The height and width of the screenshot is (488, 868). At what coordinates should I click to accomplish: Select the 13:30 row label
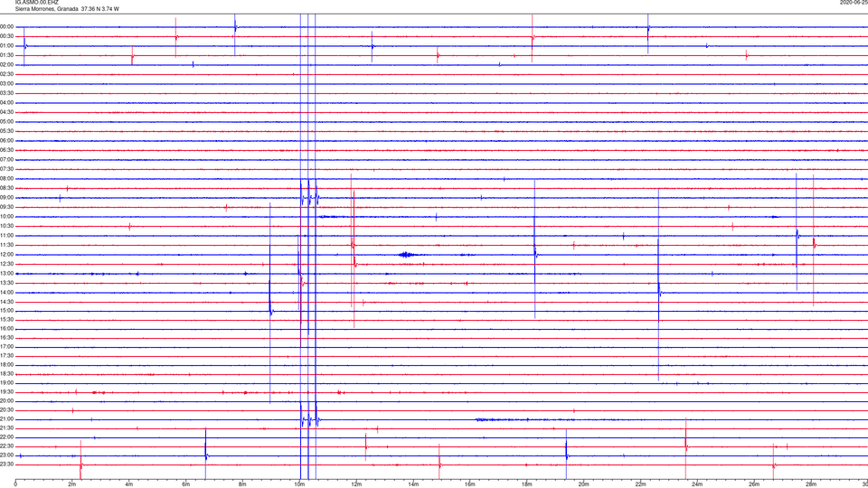[x=6, y=283]
